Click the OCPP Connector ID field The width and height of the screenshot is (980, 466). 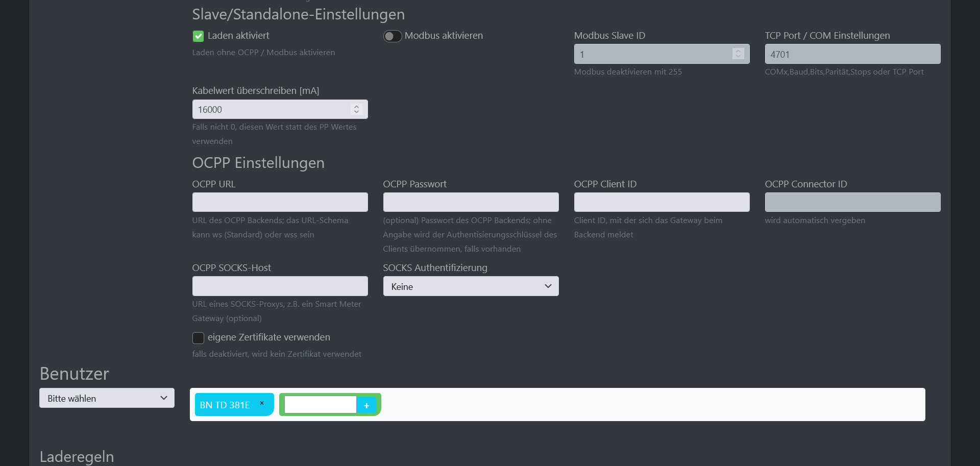(x=852, y=202)
